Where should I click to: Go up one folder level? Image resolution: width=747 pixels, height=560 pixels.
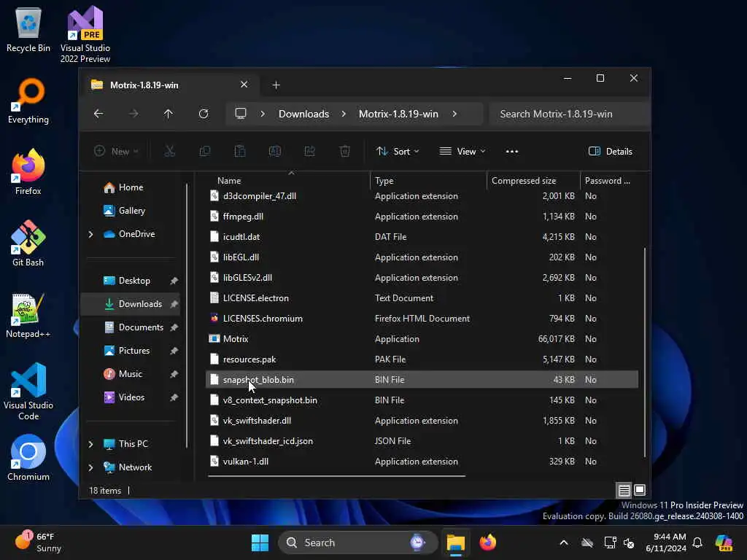tap(169, 114)
